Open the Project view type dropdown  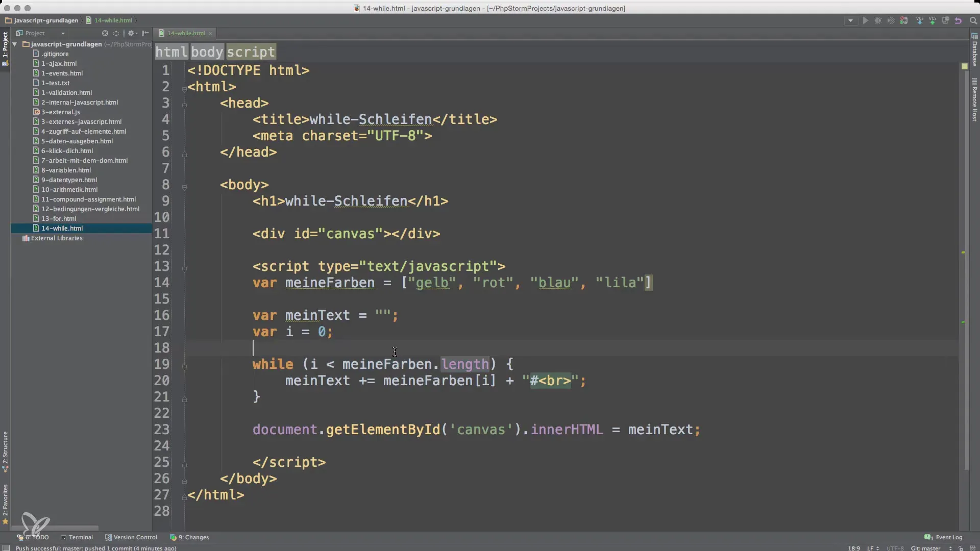[40, 33]
